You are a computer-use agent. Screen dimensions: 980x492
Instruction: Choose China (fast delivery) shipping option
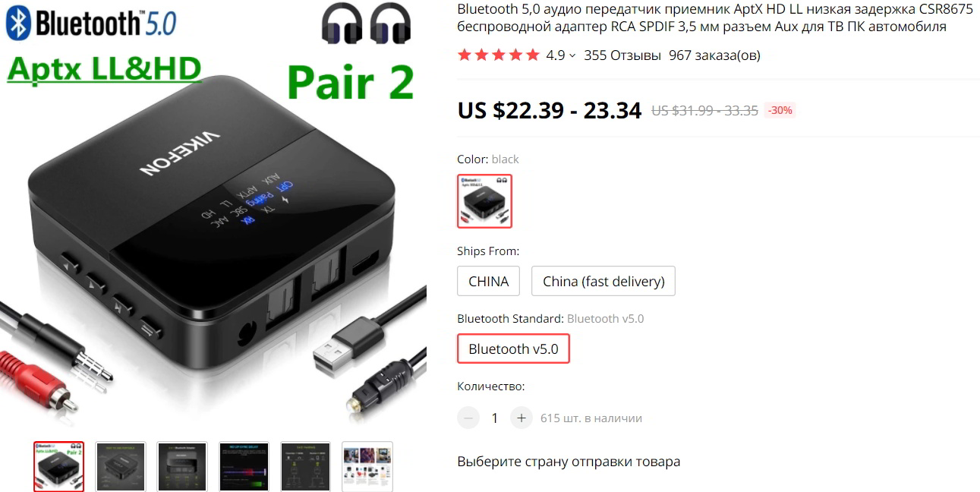pos(603,281)
